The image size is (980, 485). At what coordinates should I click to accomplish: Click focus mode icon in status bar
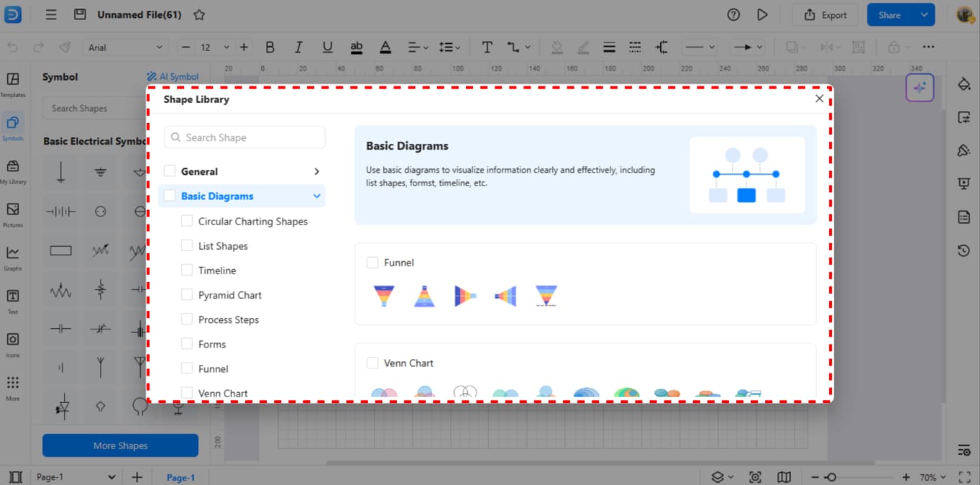coord(755,477)
